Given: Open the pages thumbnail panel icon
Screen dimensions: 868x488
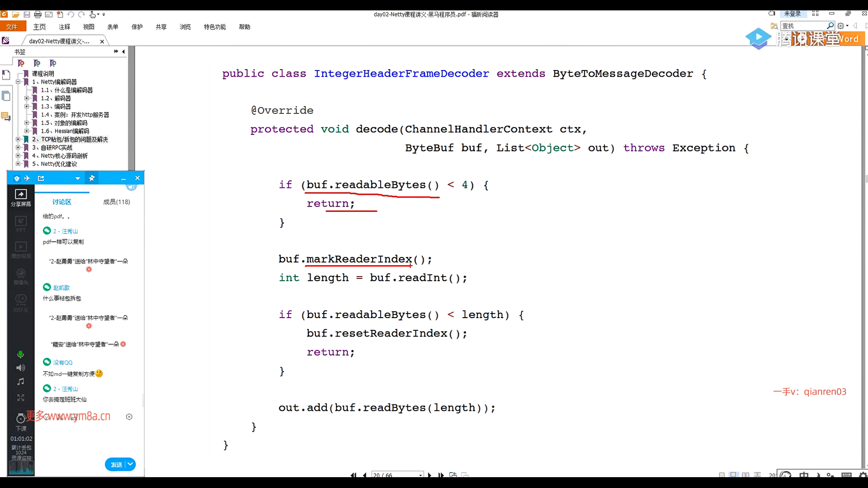Looking at the screenshot, I should (x=6, y=96).
